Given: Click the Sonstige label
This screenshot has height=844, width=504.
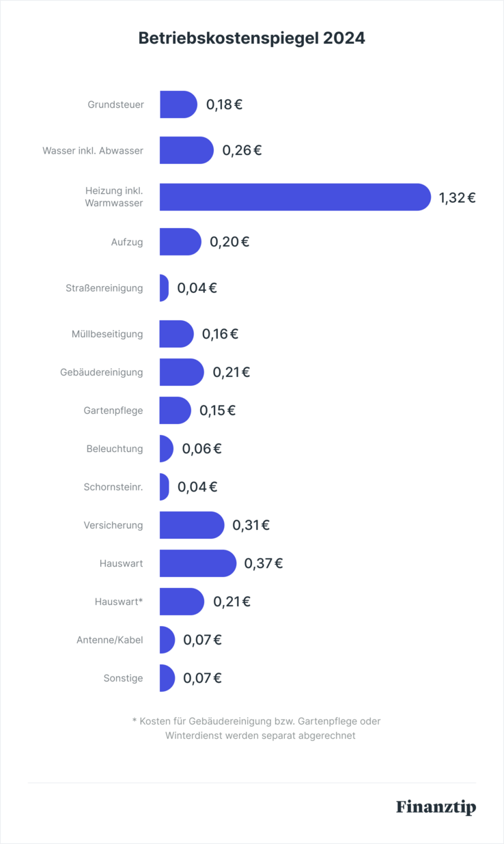Looking at the screenshot, I should click(124, 678).
